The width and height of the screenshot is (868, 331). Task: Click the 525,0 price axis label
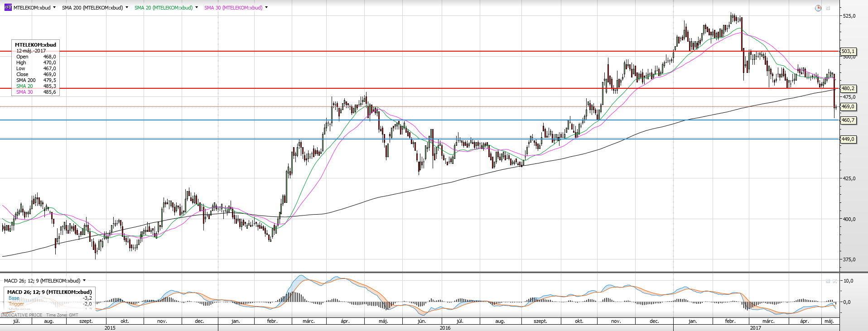tap(849, 16)
